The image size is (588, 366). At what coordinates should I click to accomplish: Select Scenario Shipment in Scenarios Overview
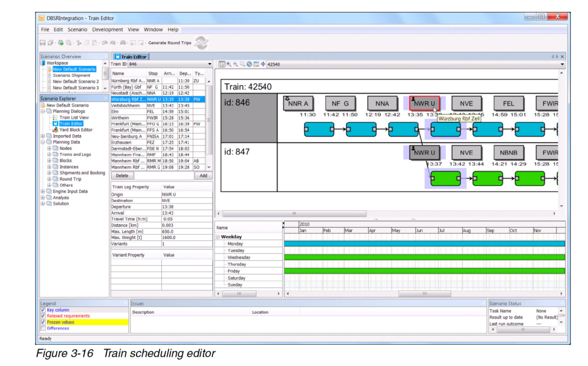tap(71, 75)
